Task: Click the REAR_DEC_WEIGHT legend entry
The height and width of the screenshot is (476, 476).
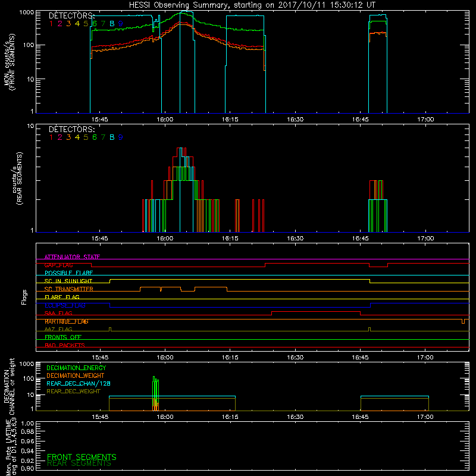Action: click(x=73, y=392)
